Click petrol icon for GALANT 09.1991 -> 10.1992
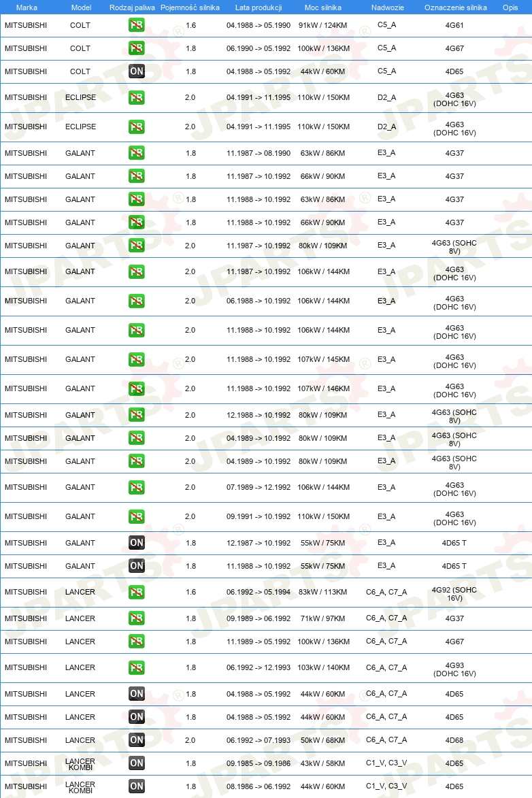The height and width of the screenshot is (798, 532). point(137,516)
